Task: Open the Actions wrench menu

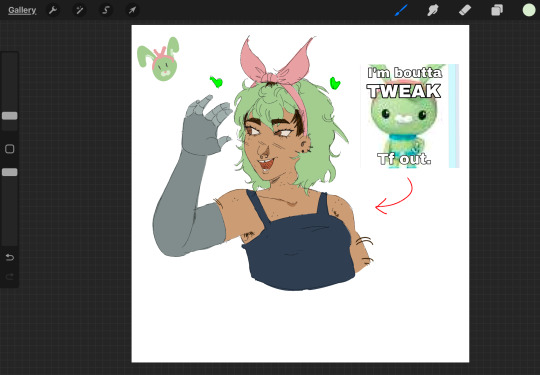Action: pos(53,10)
